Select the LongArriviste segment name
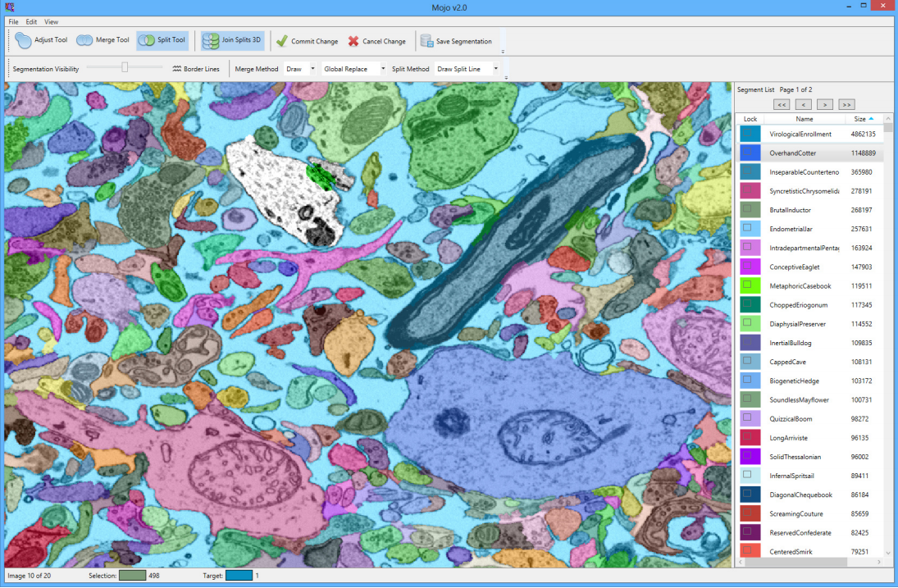This screenshot has height=588, width=898. 789,438
